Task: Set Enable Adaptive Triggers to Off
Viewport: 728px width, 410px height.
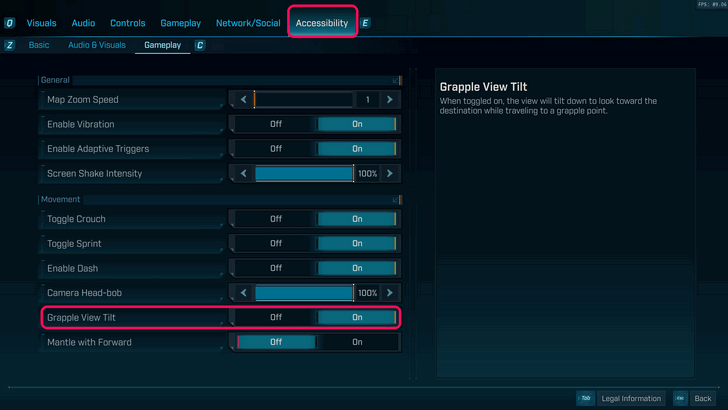Action: coord(276,149)
